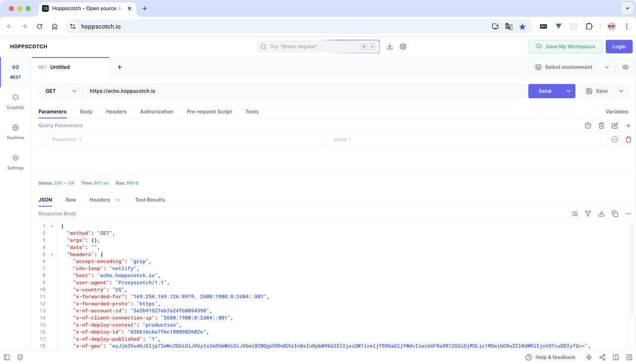This screenshot has height=364, width=636.
Task: Click the Save request button
Action: pyautogui.click(x=597, y=91)
